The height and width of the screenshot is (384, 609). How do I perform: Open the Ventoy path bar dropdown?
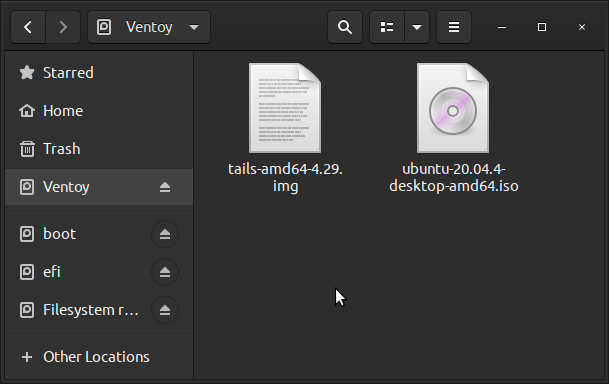pyautogui.click(x=149, y=27)
